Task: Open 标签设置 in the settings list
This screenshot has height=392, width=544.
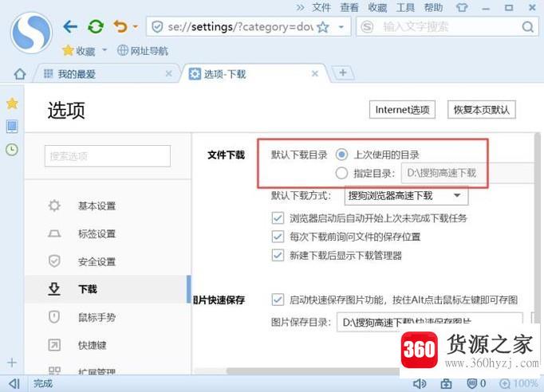Action: point(108,233)
